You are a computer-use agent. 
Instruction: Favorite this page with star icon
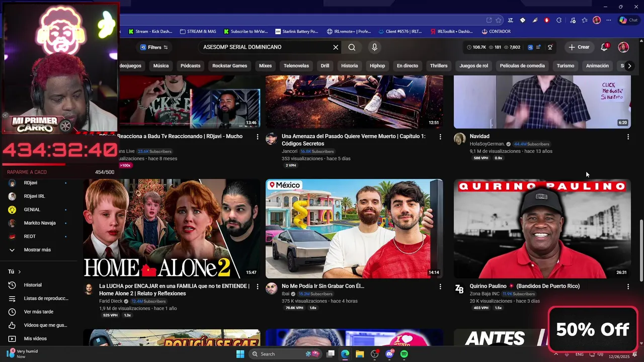[498, 20]
